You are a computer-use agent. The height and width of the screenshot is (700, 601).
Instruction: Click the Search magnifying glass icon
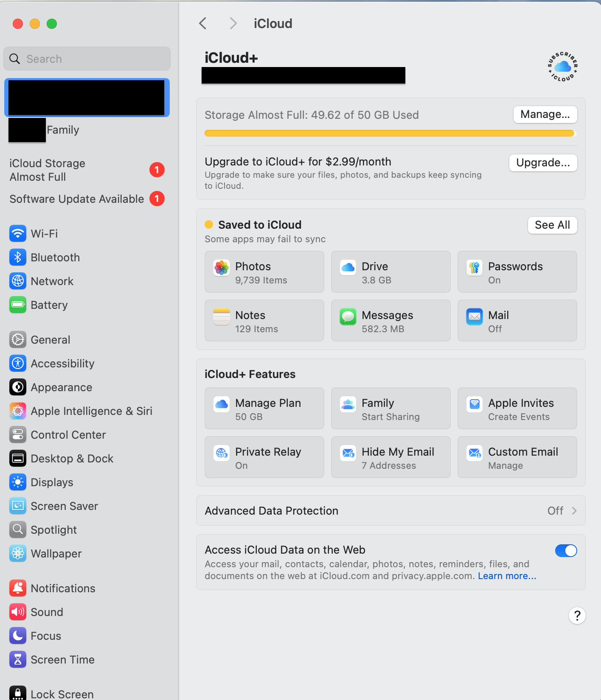(x=15, y=59)
